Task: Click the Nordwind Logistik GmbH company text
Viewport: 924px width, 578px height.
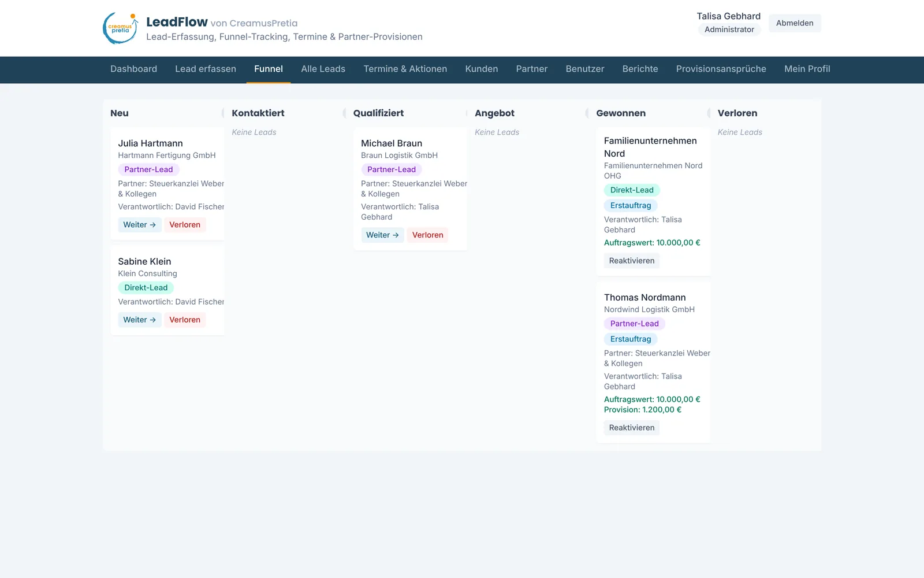Action: click(649, 310)
